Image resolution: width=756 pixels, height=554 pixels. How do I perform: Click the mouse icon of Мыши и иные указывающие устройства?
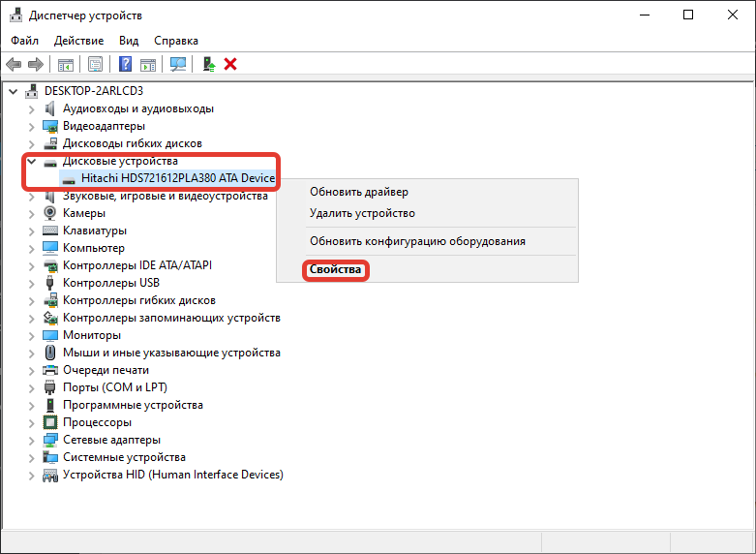pyautogui.click(x=50, y=353)
